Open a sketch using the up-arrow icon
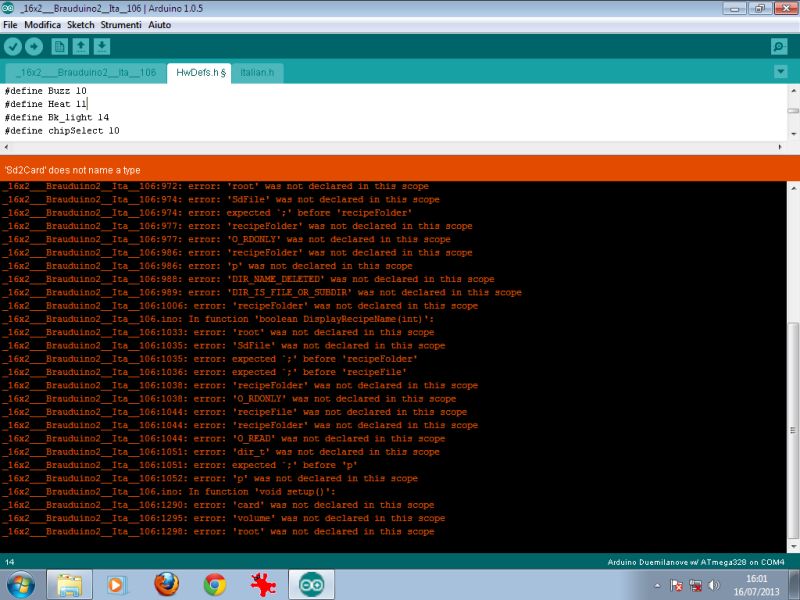This screenshot has width=800, height=600. coord(80,46)
